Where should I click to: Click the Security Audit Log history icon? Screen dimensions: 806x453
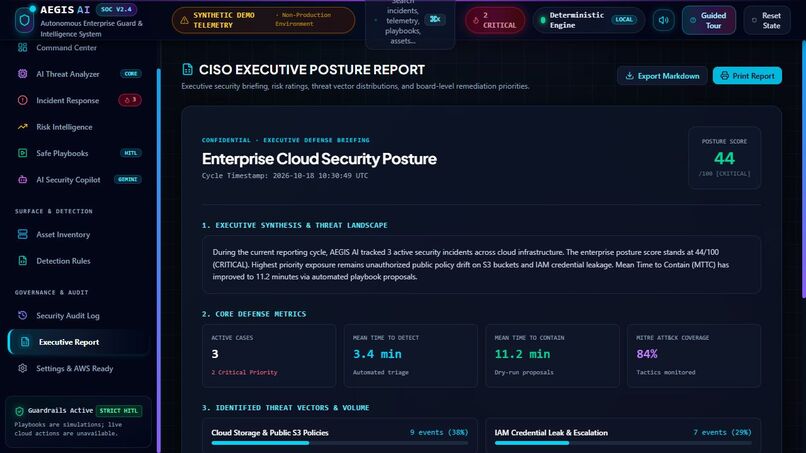[x=23, y=315]
